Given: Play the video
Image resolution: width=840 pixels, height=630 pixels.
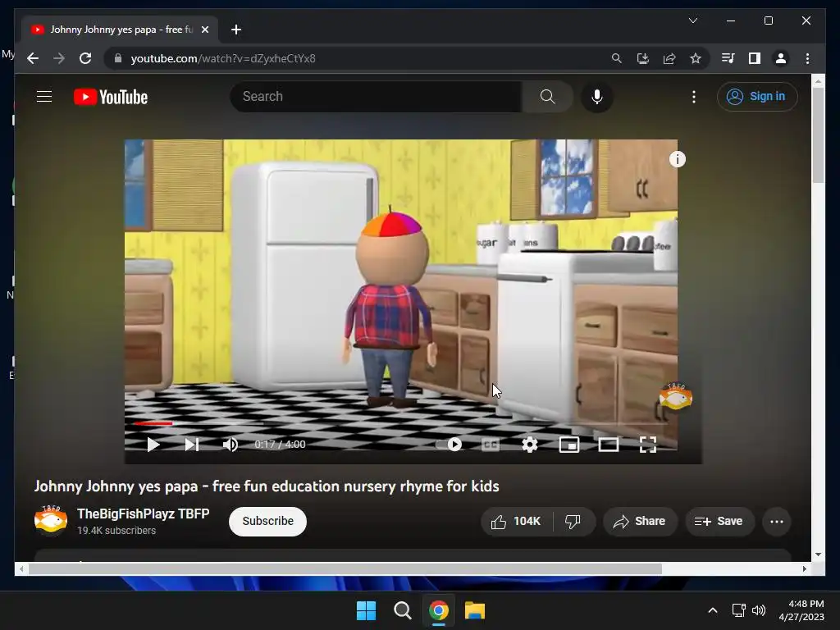Looking at the screenshot, I should click(153, 445).
